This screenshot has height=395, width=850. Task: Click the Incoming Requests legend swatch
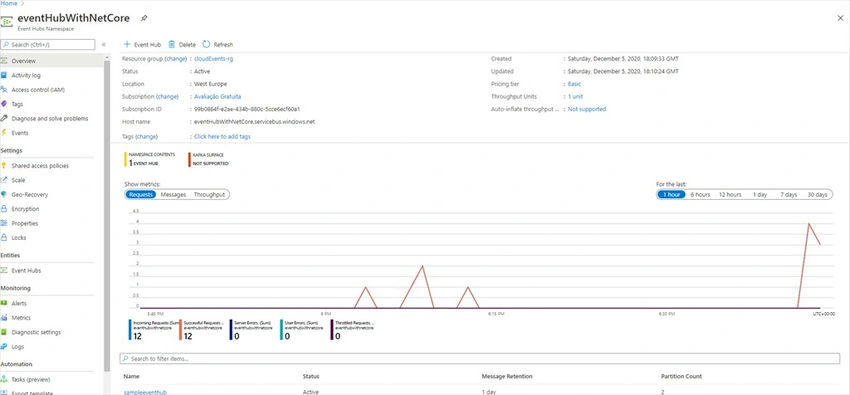tap(130, 329)
